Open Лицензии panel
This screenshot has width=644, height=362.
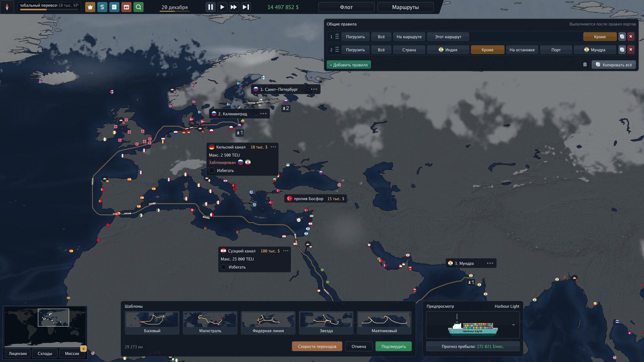point(18,353)
